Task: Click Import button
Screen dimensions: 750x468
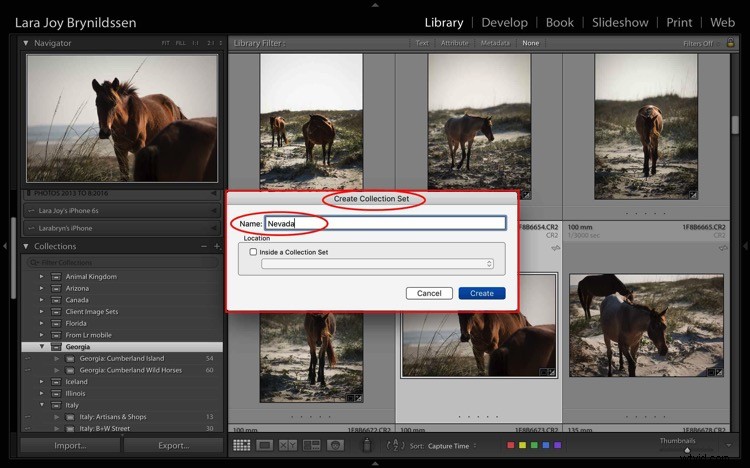Action: tap(70, 446)
